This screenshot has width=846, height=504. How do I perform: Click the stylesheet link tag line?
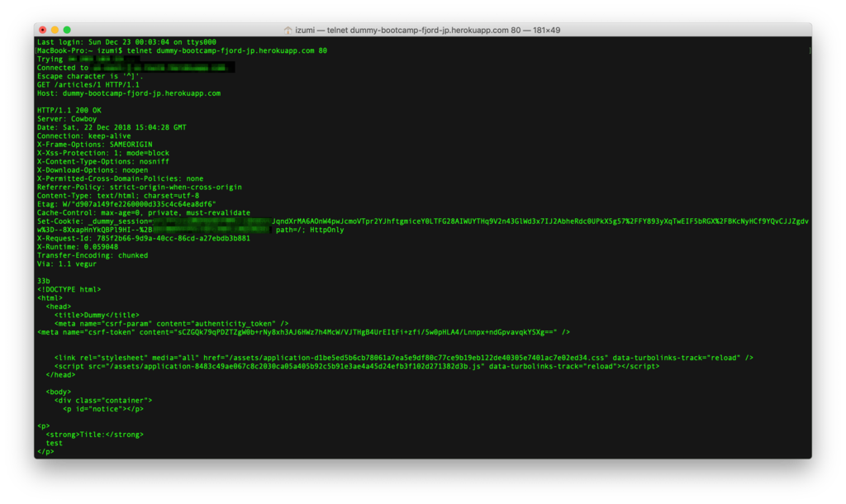pyautogui.click(x=403, y=358)
